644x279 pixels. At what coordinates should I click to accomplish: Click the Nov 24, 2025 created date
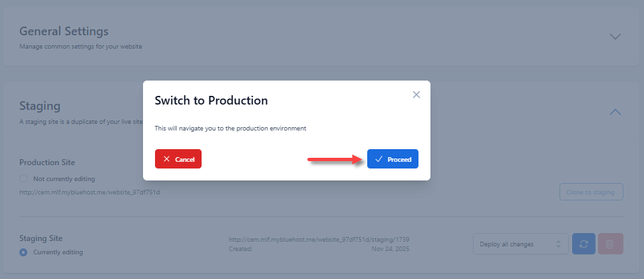(x=391, y=248)
